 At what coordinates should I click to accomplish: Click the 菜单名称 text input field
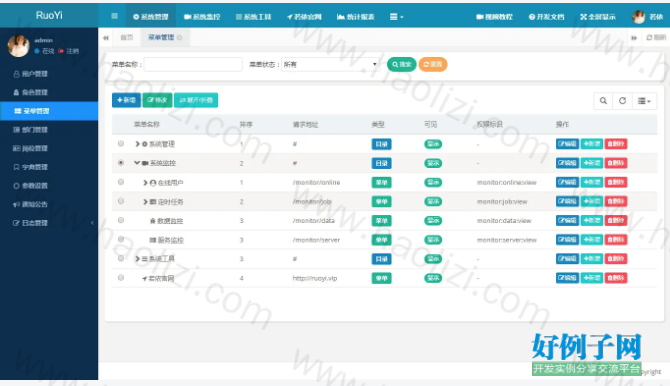[x=193, y=65]
